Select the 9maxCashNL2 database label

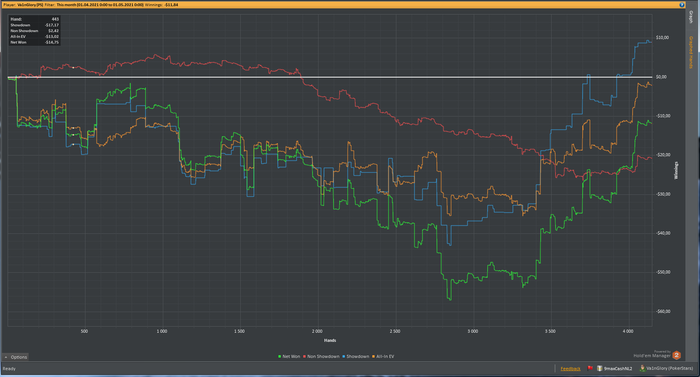(x=618, y=369)
